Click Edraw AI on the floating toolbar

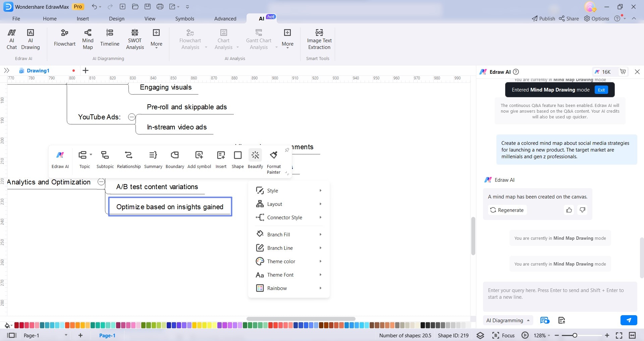[x=60, y=160]
